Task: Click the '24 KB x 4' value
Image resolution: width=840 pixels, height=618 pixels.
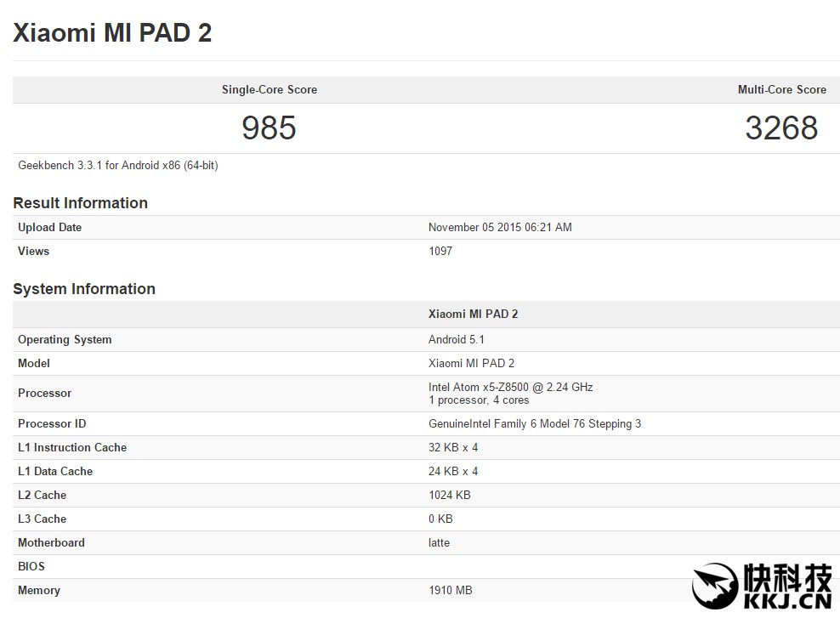Action: click(x=453, y=471)
